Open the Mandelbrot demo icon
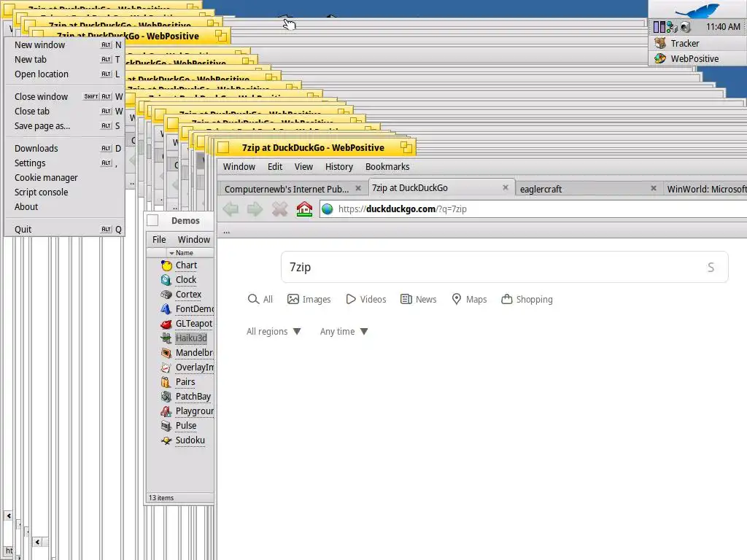 (166, 353)
